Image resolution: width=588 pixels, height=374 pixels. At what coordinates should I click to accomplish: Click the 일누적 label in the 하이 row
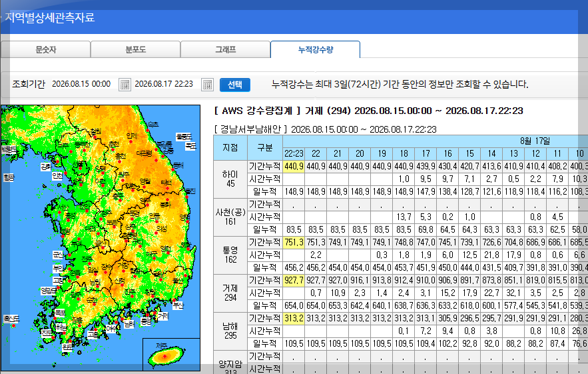coord(265,192)
